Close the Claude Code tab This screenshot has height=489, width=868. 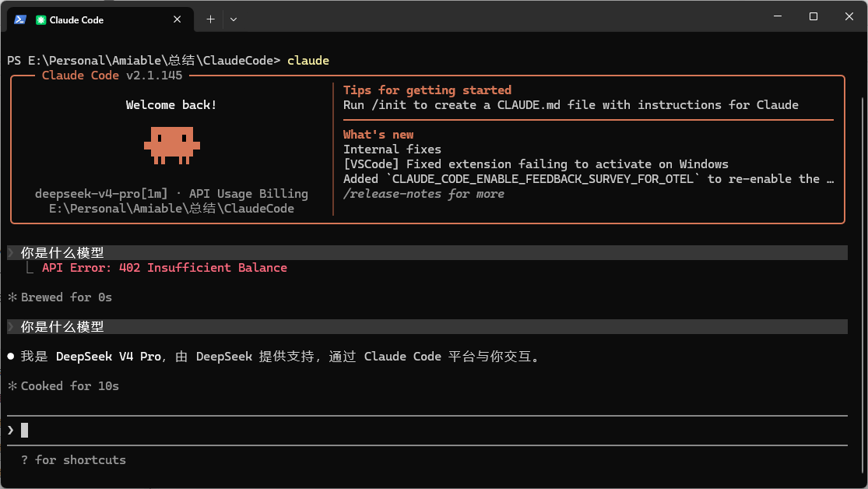(177, 19)
